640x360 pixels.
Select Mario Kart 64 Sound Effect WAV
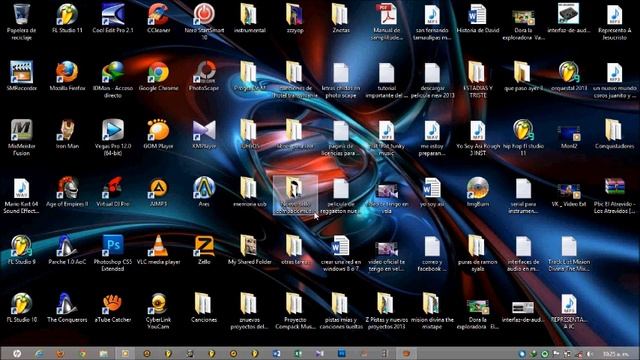click(21, 196)
